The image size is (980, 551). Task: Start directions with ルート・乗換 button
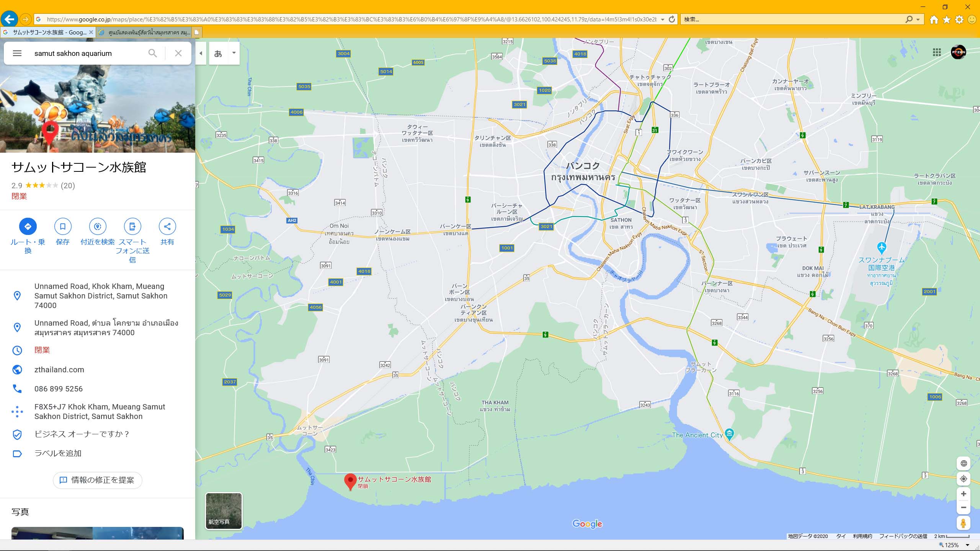tap(28, 227)
